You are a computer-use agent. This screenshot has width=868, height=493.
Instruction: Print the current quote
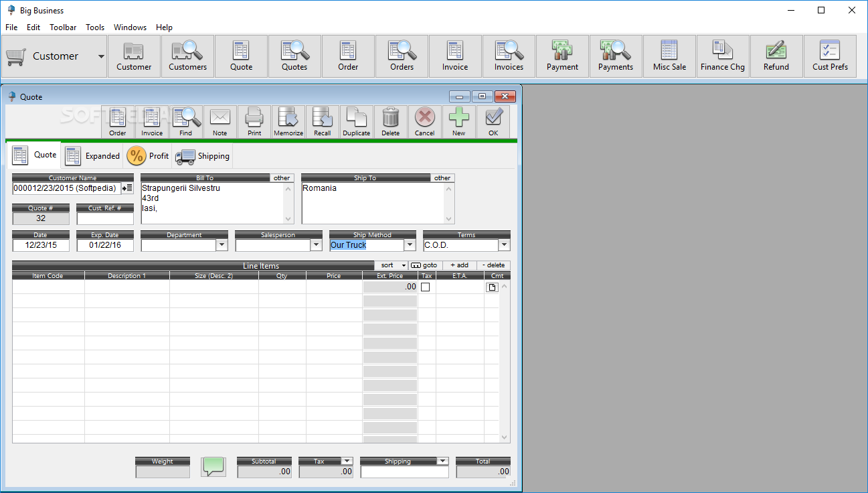pos(254,122)
